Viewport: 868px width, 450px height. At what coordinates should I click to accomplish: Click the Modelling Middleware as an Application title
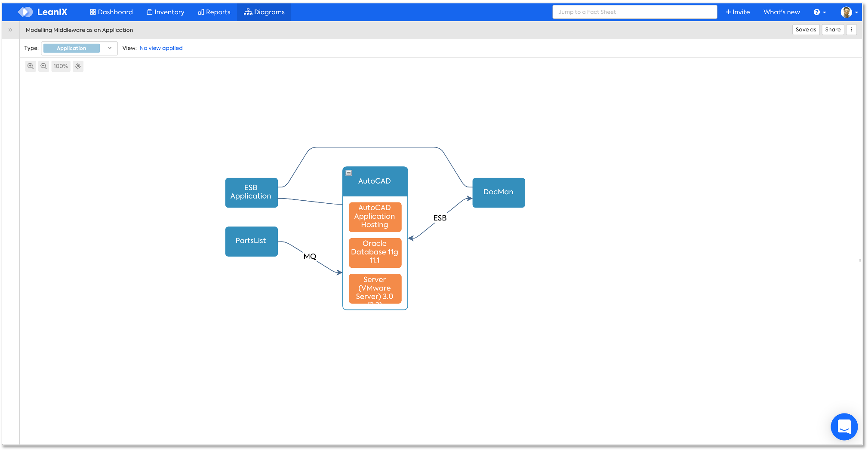coord(80,30)
